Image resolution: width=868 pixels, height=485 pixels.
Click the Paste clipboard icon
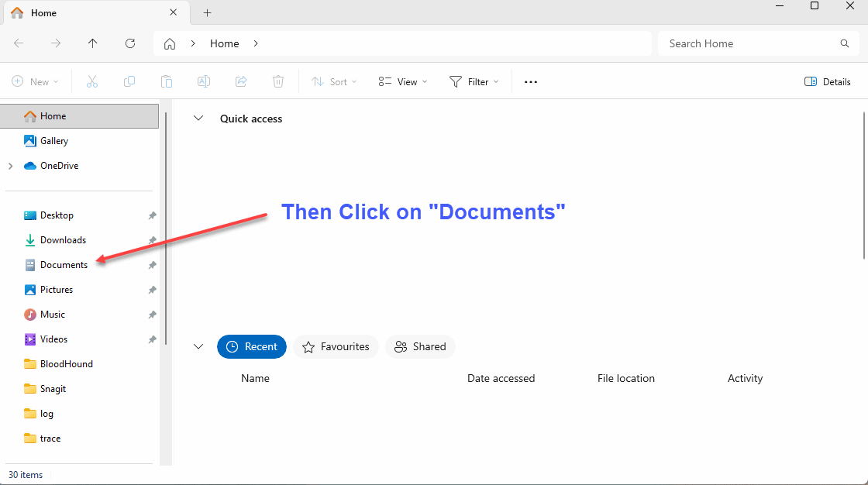(x=167, y=81)
